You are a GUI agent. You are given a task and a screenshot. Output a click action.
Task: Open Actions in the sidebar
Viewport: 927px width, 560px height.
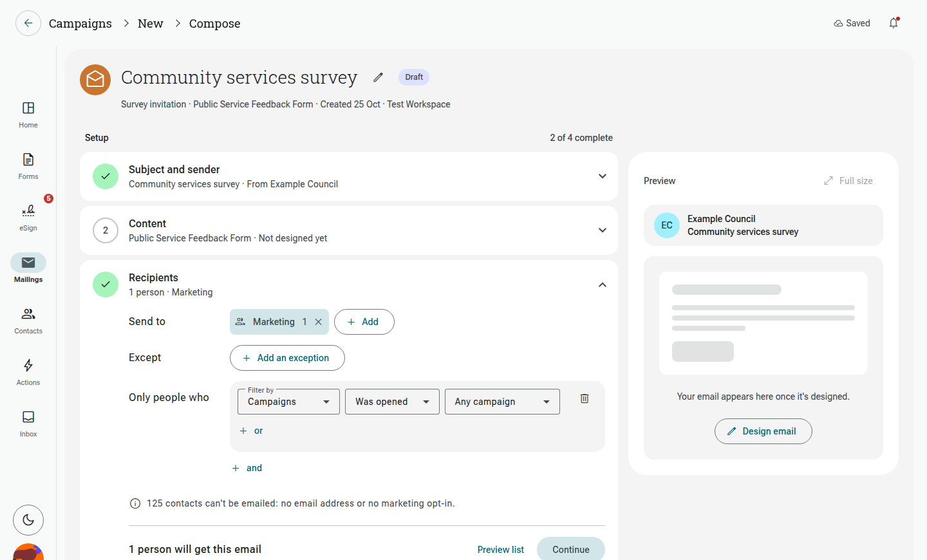[x=28, y=372]
